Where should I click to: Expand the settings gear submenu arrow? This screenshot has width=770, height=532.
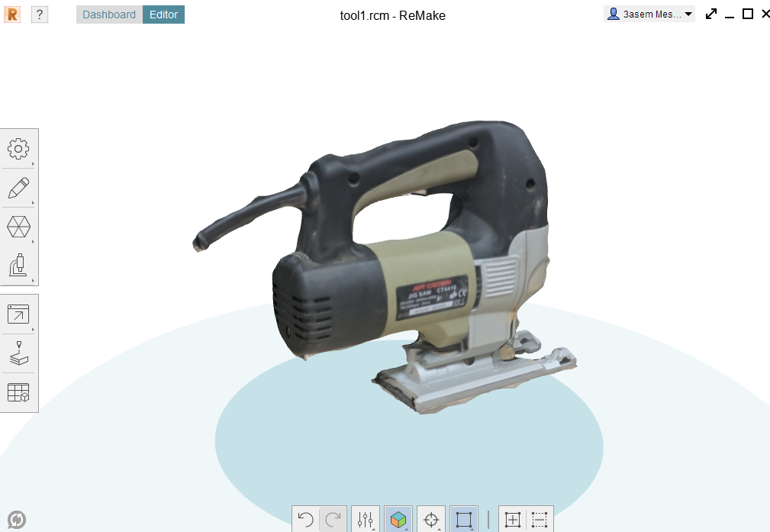click(33, 163)
